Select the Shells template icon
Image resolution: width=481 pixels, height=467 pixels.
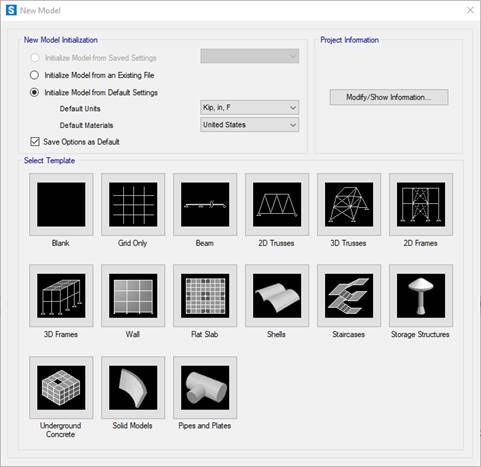click(x=277, y=296)
